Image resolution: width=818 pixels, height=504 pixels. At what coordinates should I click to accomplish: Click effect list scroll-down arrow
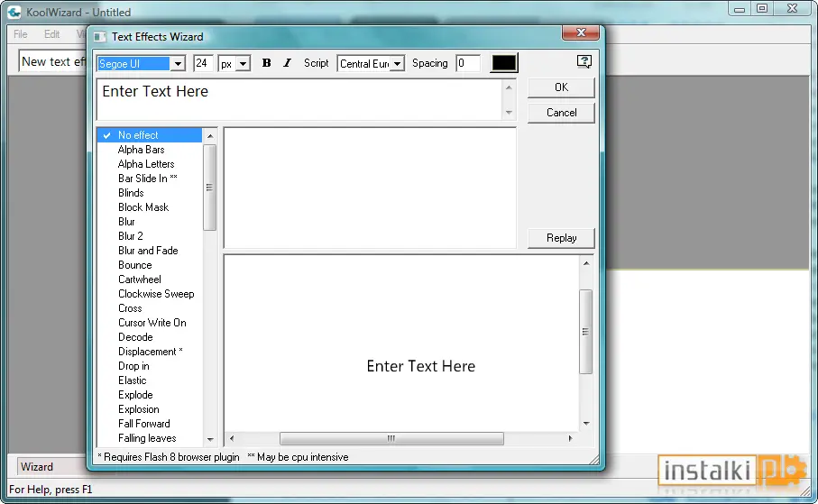pos(210,439)
